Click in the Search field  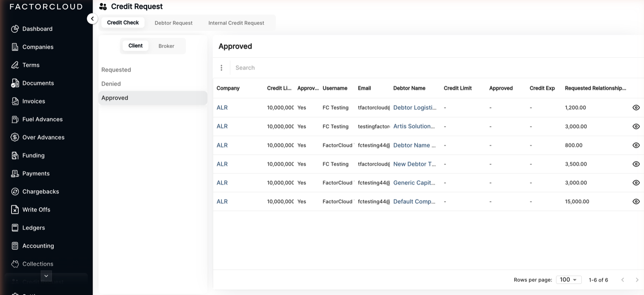click(436, 68)
